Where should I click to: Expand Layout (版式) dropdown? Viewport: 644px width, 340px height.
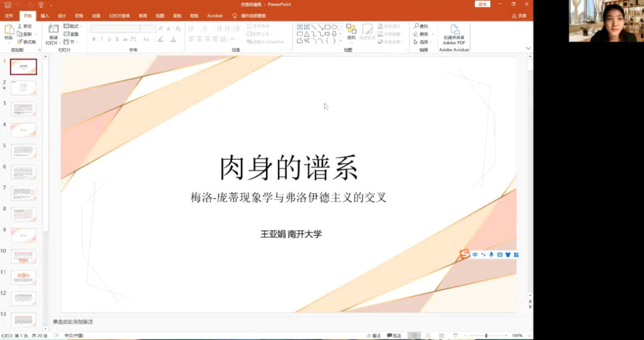(73, 26)
